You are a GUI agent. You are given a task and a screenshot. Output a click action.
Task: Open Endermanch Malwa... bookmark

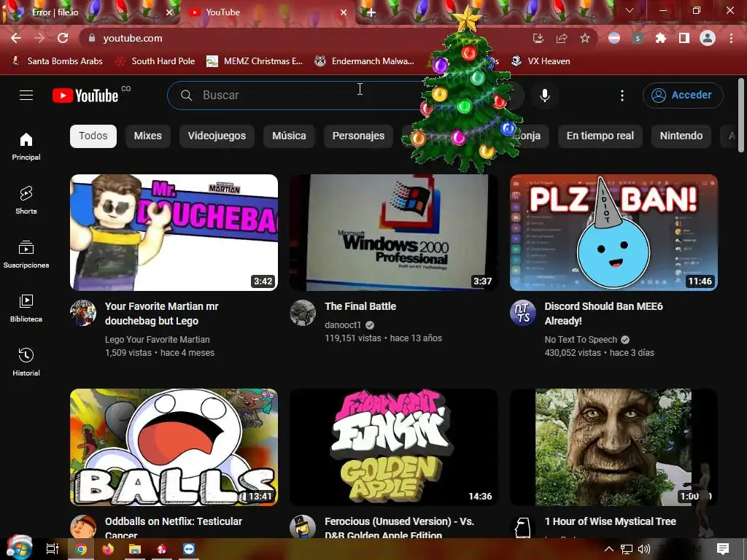coord(365,61)
